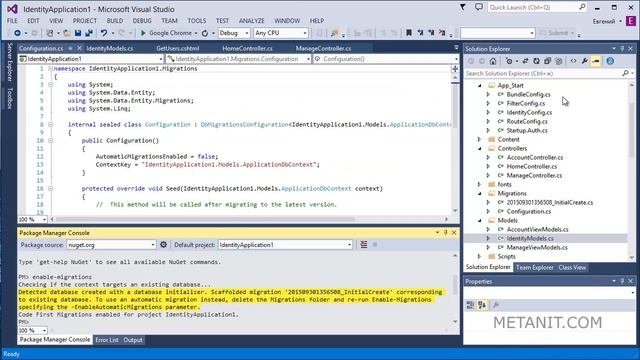Viewport: 640px width, 360px height.
Task: Expand the Scripts folder
Action: click(480, 256)
